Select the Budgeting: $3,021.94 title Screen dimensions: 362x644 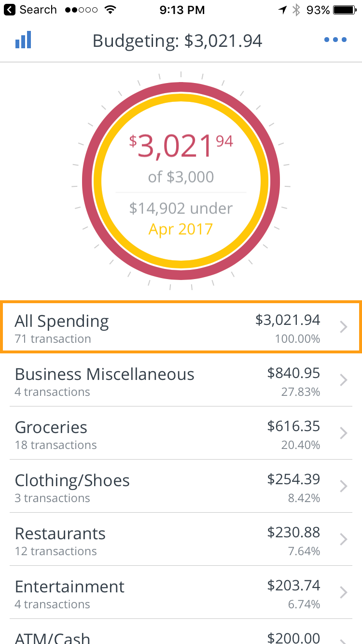click(177, 41)
